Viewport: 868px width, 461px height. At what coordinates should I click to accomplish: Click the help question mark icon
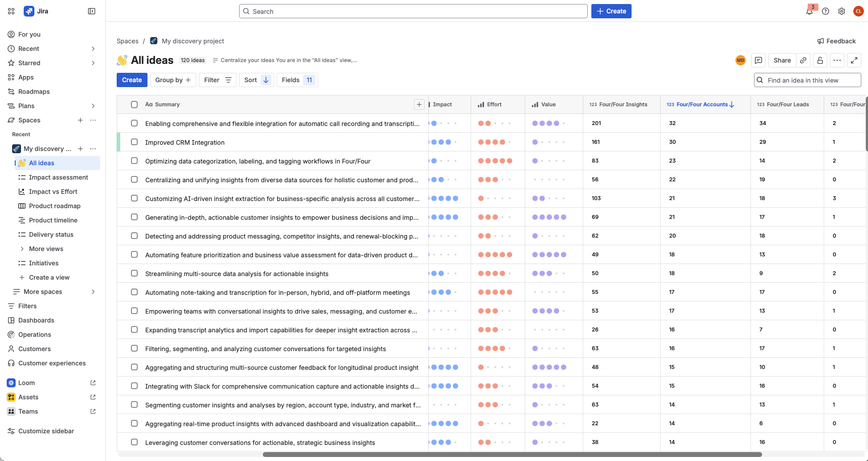[826, 12]
